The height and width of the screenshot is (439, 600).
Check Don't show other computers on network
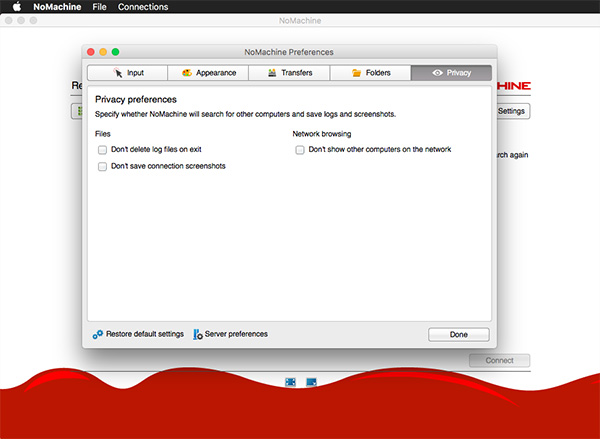[300, 150]
